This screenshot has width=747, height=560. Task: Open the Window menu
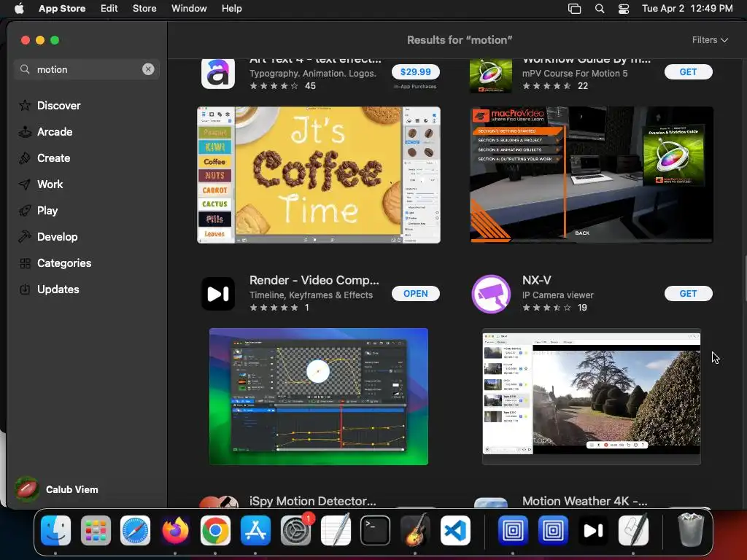pos(189,9)
